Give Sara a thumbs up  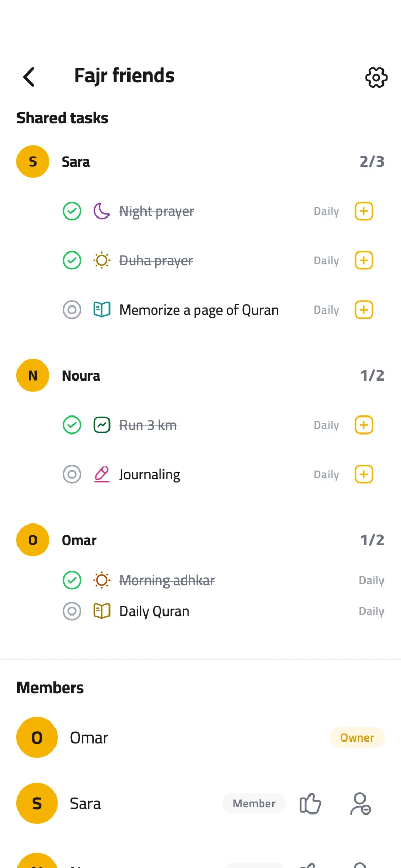[310, 803]
